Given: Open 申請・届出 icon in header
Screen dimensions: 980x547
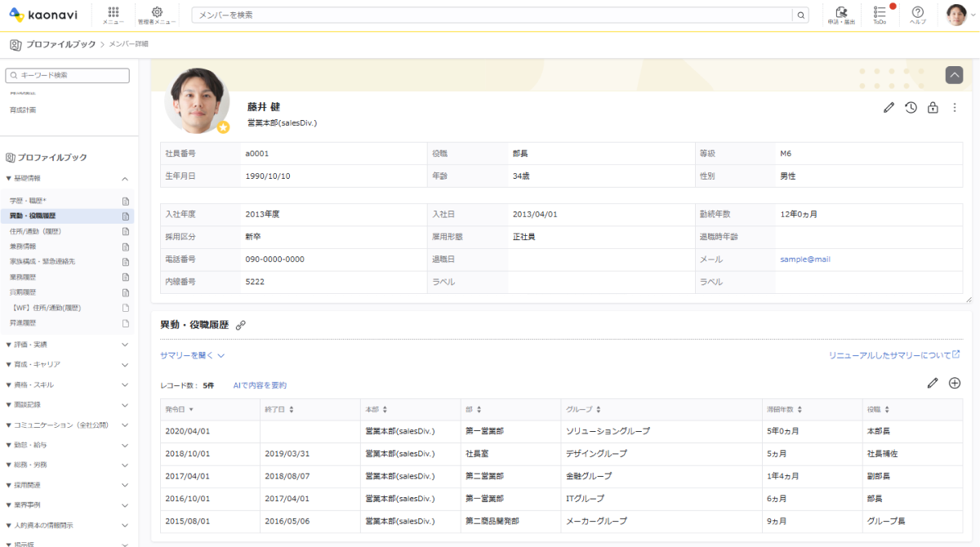Looking at the screenshot, I should [x=841, y=15].
